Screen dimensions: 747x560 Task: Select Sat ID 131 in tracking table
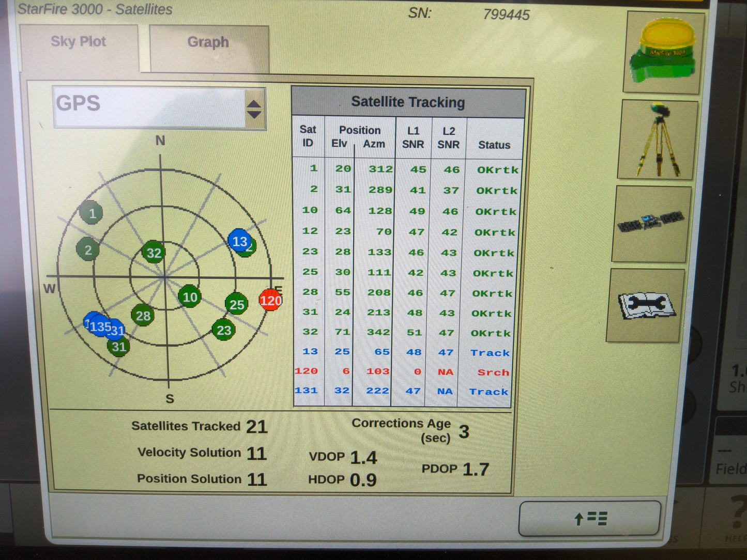(x=306, y=391)
